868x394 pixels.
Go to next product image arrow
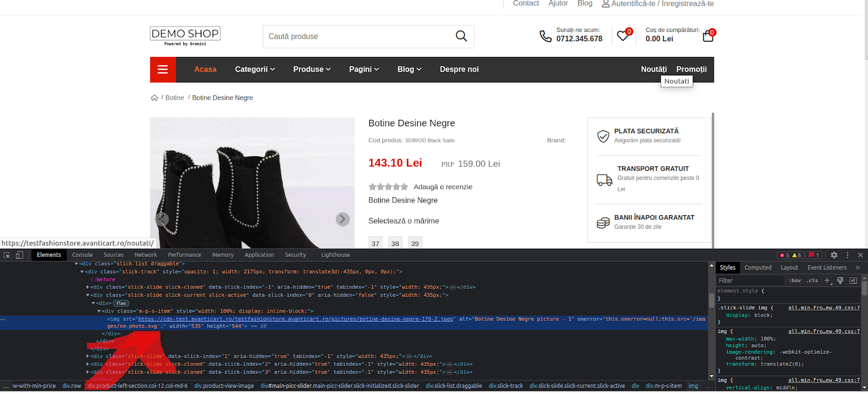[342, 219]
